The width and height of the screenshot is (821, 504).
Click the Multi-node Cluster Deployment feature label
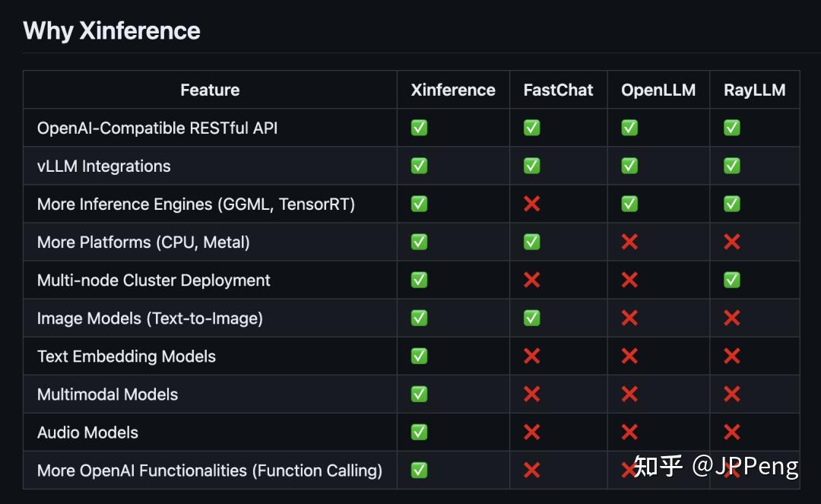click(154, 280)
